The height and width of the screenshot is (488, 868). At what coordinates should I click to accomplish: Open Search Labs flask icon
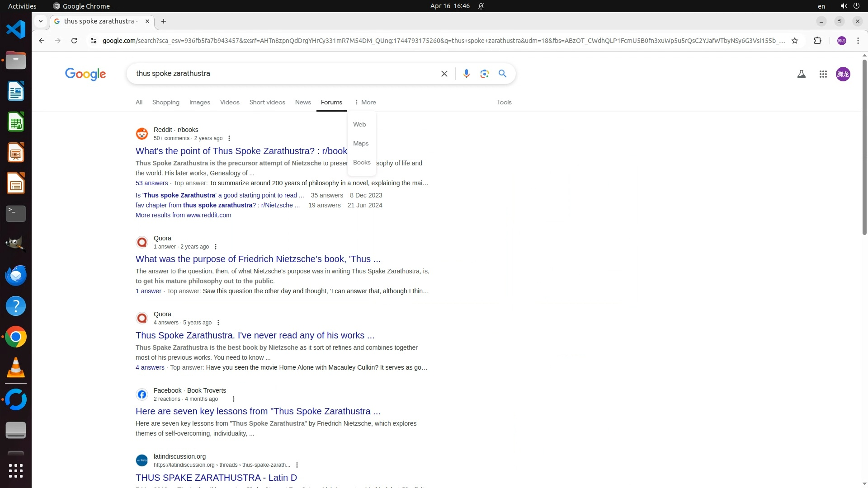(801, 74)
